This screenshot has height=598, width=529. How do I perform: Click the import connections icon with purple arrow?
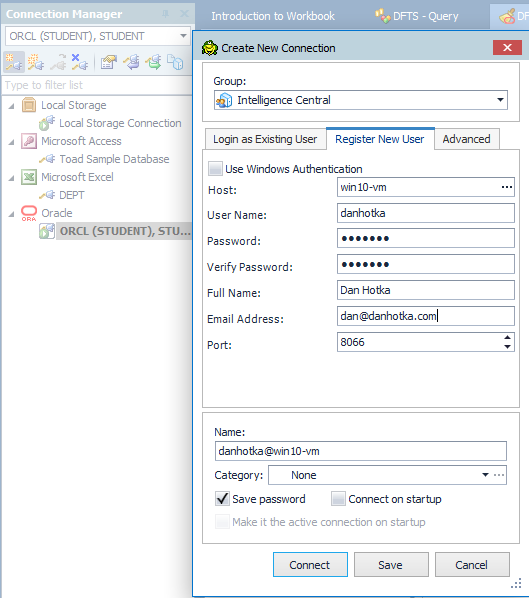[x=132, y=62]
